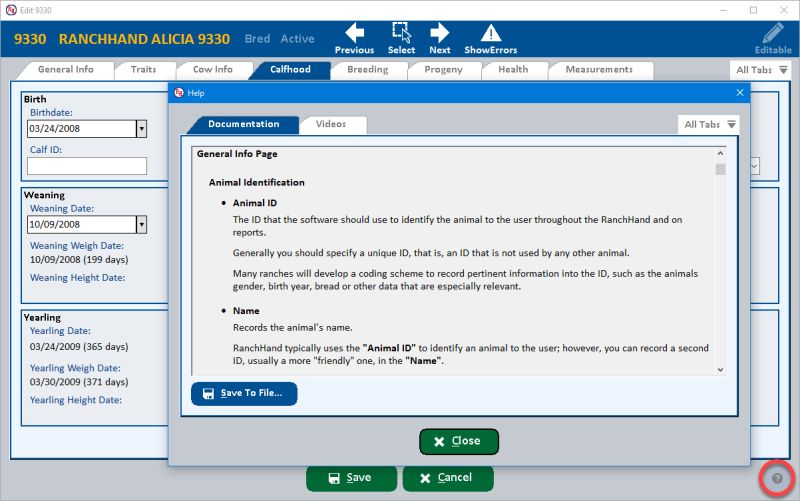Viewport: 800px width, 501px height.
Task: Switch to the Health tab
Action: coord(513,70)
